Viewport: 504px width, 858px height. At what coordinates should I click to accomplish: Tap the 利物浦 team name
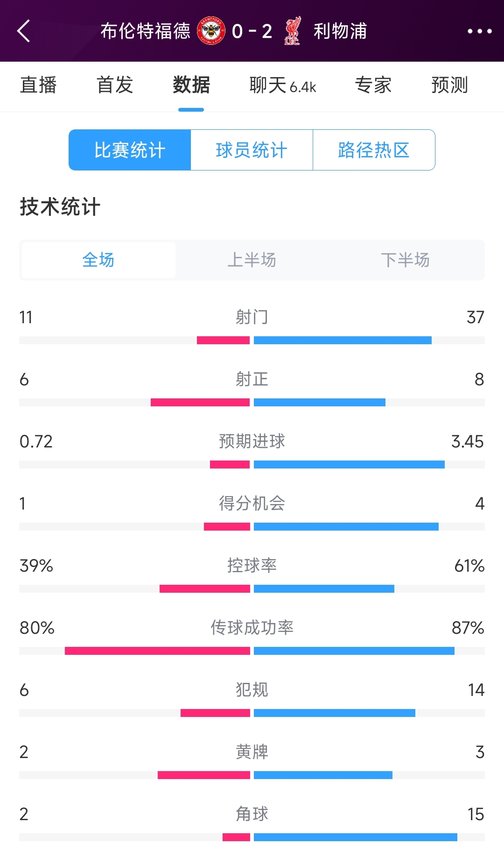340,31
